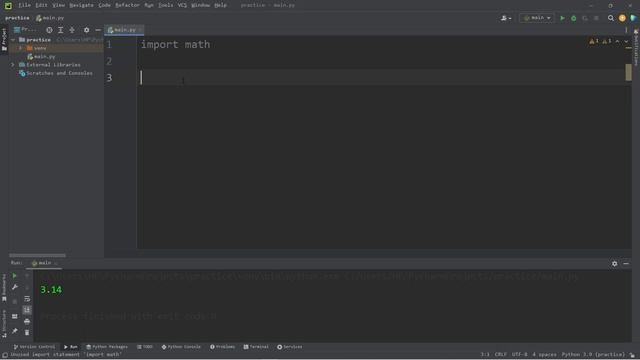Screen dimensions: 640x360
Task: Toggle the Structure side tool tab
Action: [x=4, y=323]
